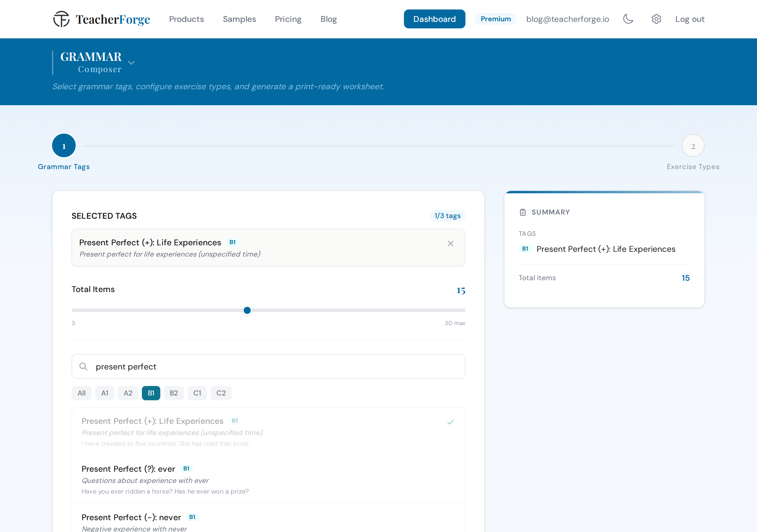Viewport: 757px width, 532px height.
Task: Select the All levels filter
Action: click(x=81, y=393)
